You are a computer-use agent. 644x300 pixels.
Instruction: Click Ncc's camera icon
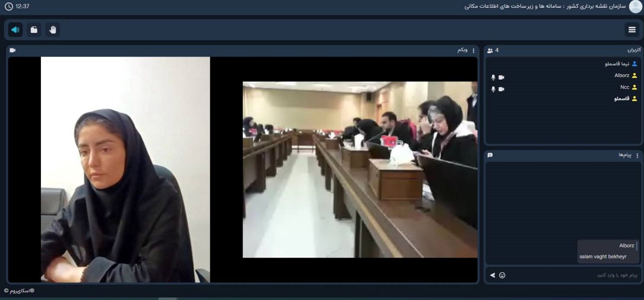[501, 89]
